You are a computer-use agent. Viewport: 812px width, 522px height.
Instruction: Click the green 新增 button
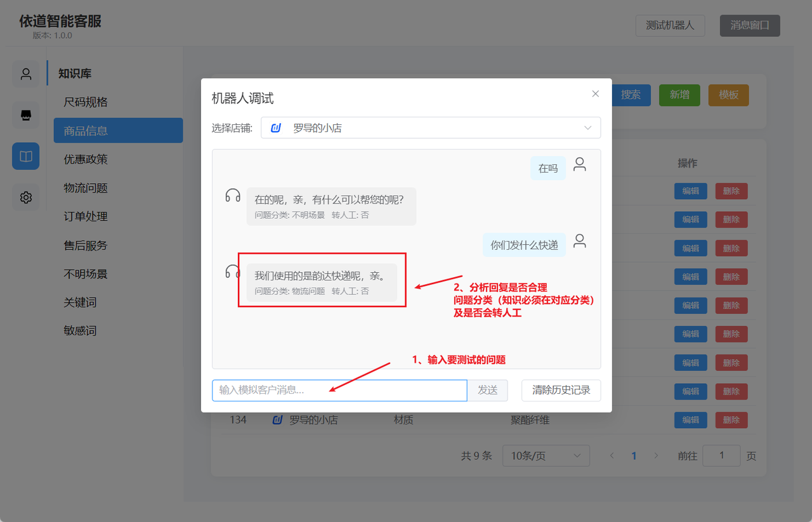679,94
